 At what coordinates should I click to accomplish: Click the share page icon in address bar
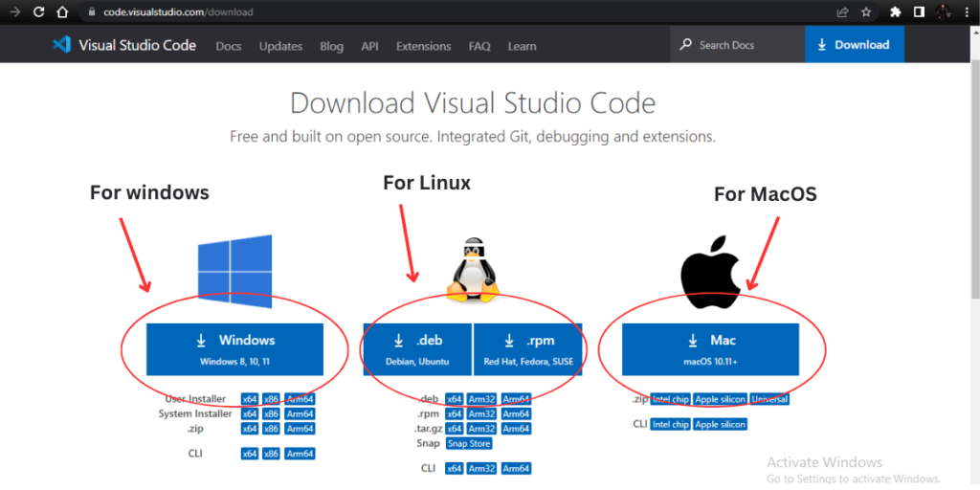(x=842, y=11)
